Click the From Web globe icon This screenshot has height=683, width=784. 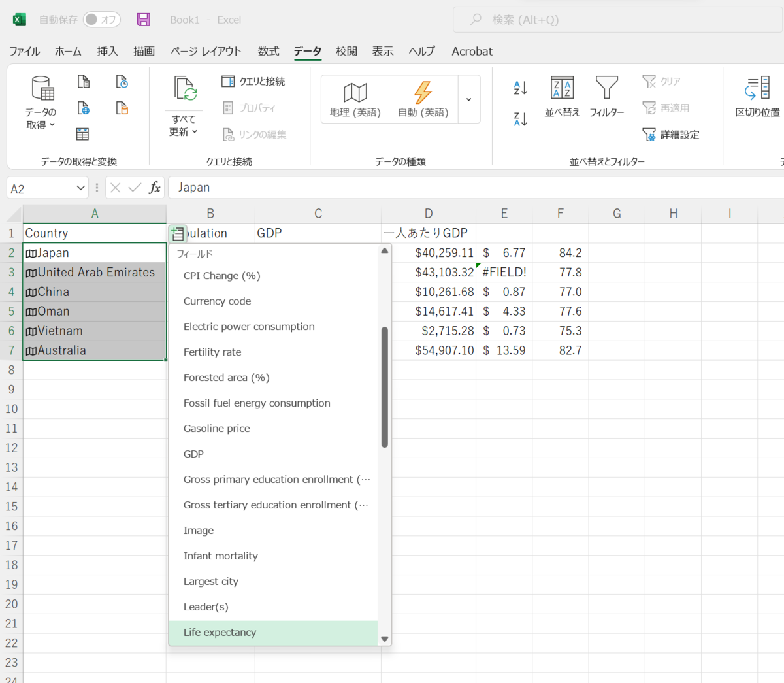[84, 108]
